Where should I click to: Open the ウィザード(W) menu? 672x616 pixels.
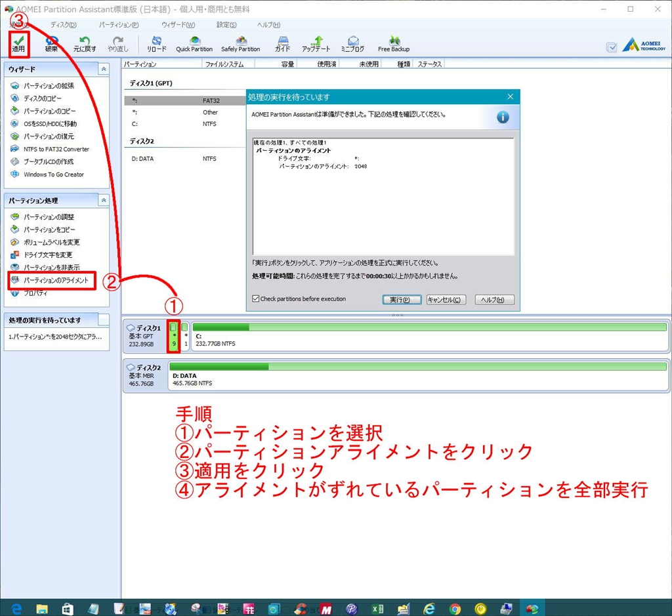[x=178, y=25]
